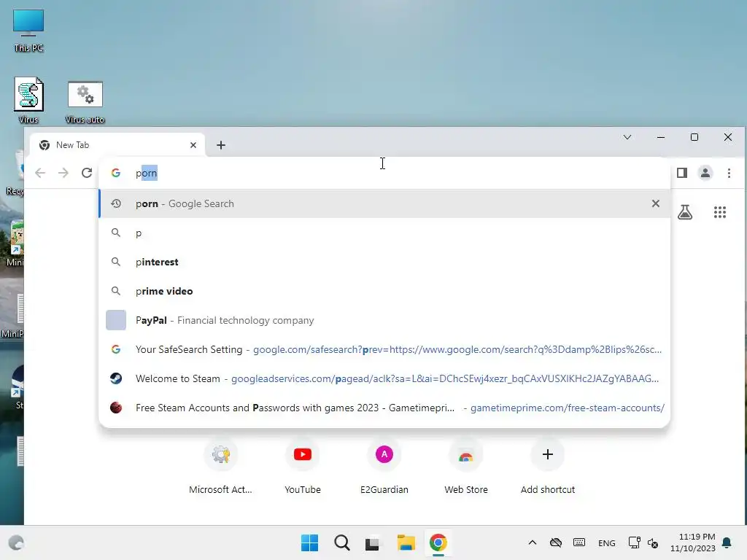Viewport: 747px width, 560px height.
Task: Open the Chrome Labs flask icon
Action: tap(685, 212)
